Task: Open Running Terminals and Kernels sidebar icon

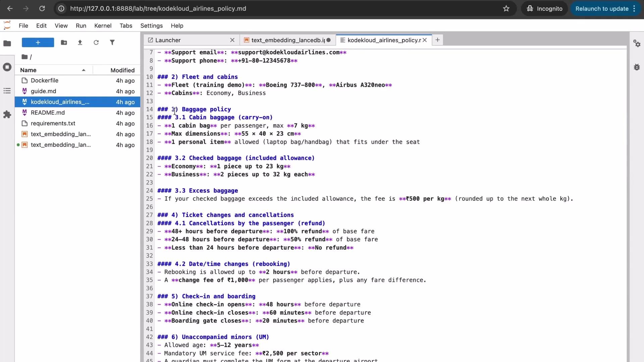Action: pyautogui.click(x=7, y=67)
